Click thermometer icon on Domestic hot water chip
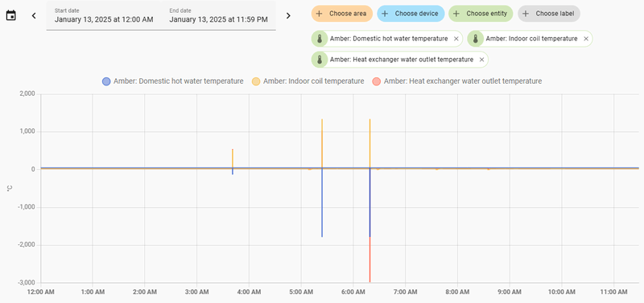The width and height of the screenshot is (644, 303). (x=319, y=39)
